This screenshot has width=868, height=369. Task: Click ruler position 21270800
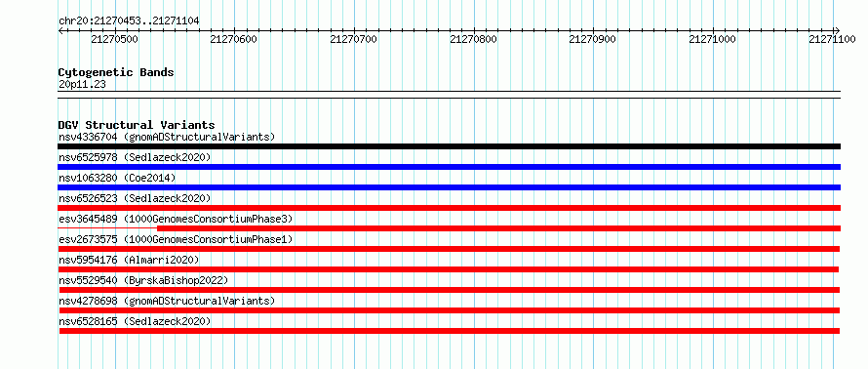coord(474,39)
